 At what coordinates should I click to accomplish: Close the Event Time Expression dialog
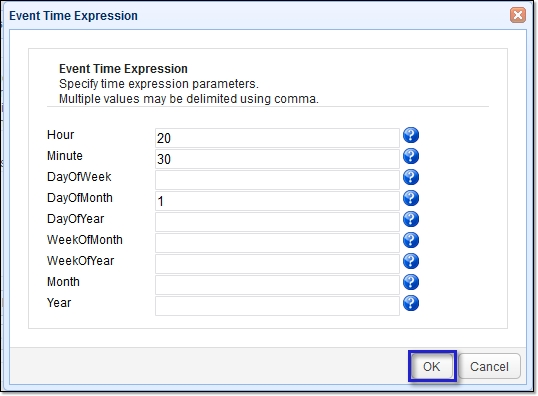[x=518, y=15]
